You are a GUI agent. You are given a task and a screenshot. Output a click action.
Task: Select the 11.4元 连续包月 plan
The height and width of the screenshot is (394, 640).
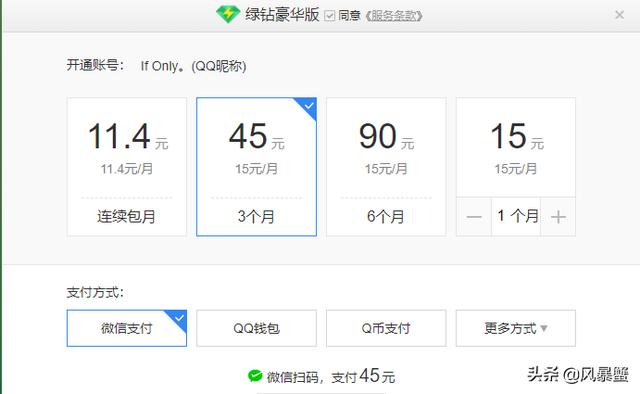[x=127, y=167]
